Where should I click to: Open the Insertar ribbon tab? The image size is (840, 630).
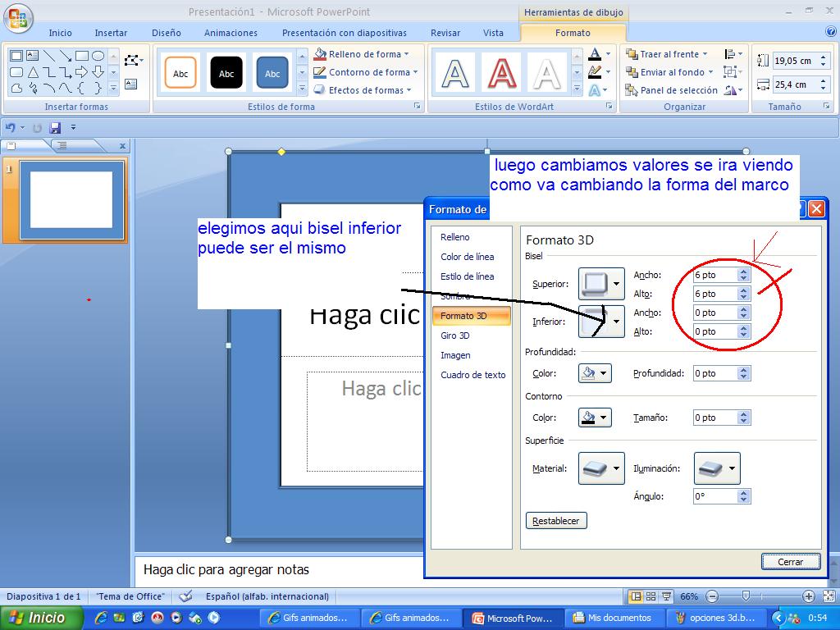tap(111, 33)
